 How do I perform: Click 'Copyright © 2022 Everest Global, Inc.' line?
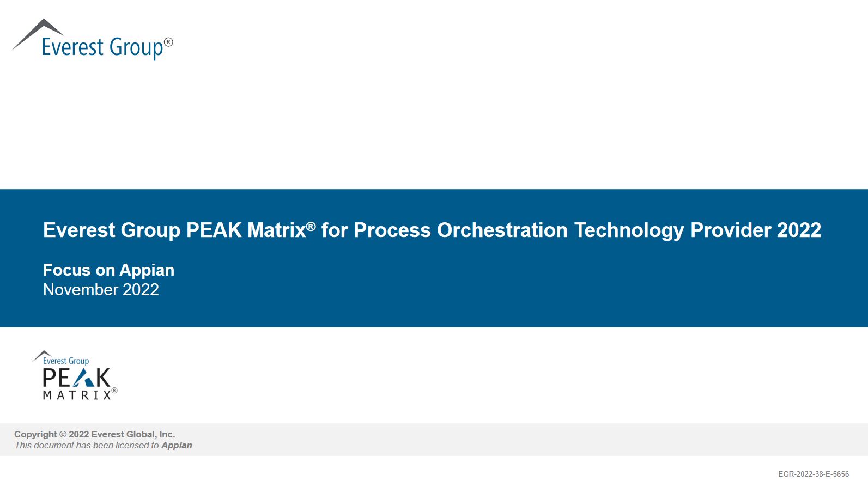[95, 434]
